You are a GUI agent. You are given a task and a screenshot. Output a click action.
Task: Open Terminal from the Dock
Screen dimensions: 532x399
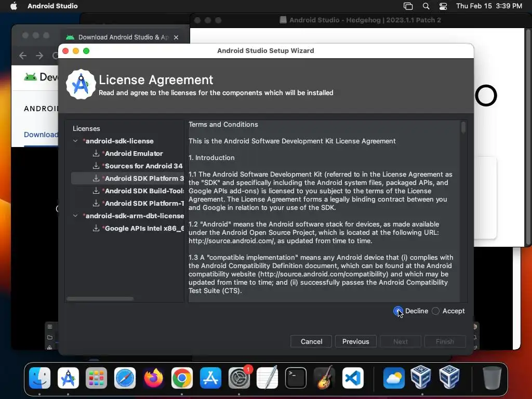(x=296, y=378)
